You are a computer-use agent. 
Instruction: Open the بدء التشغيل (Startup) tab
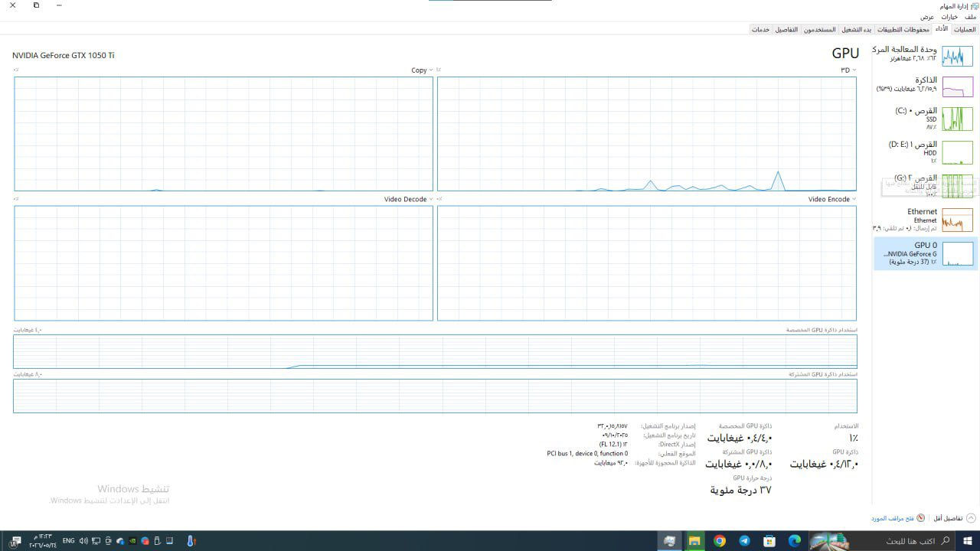click(857, 29)
